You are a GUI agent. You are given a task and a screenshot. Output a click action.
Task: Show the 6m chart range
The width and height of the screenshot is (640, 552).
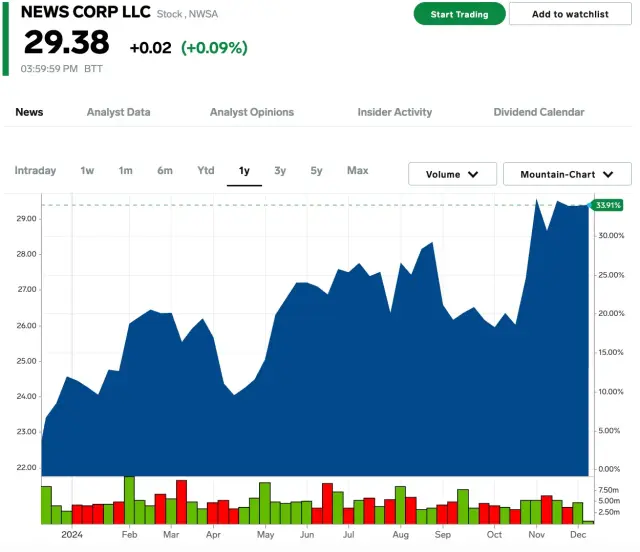pos(164,171)
